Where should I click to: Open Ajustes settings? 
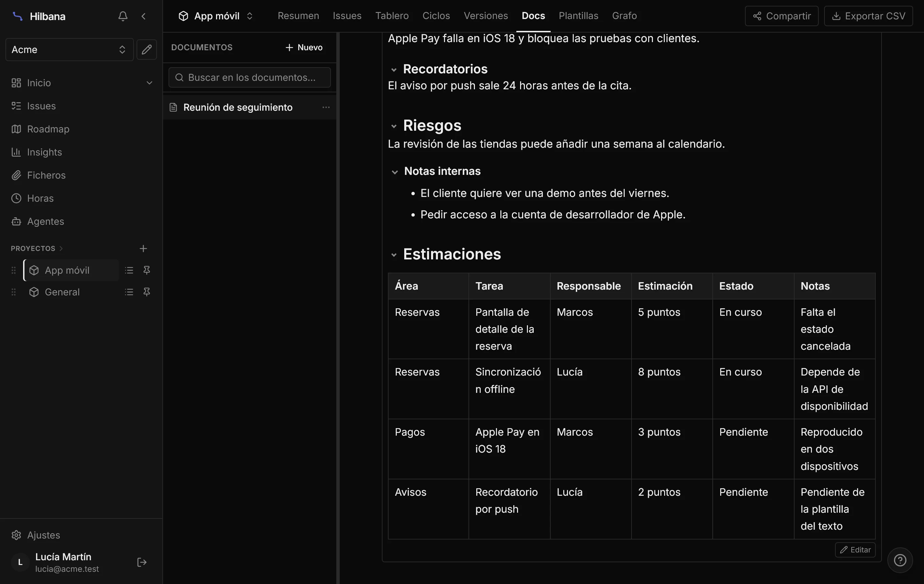(x=81, y=535)
